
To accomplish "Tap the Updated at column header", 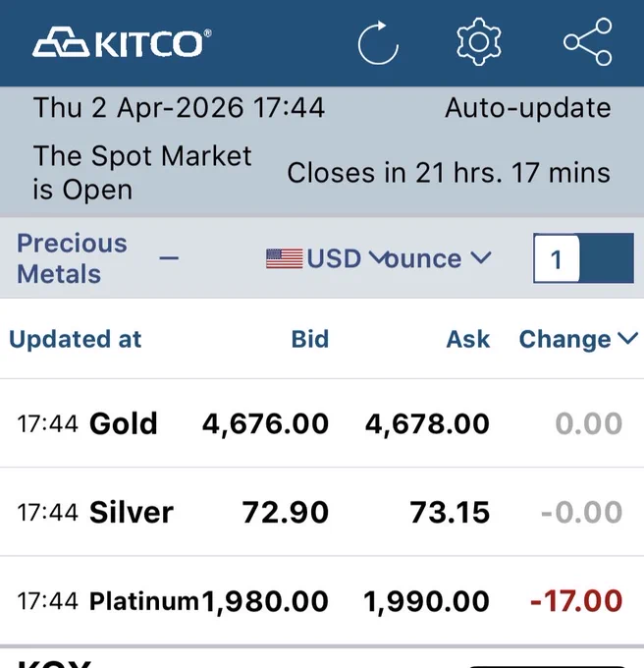I will tap(75, 339).
